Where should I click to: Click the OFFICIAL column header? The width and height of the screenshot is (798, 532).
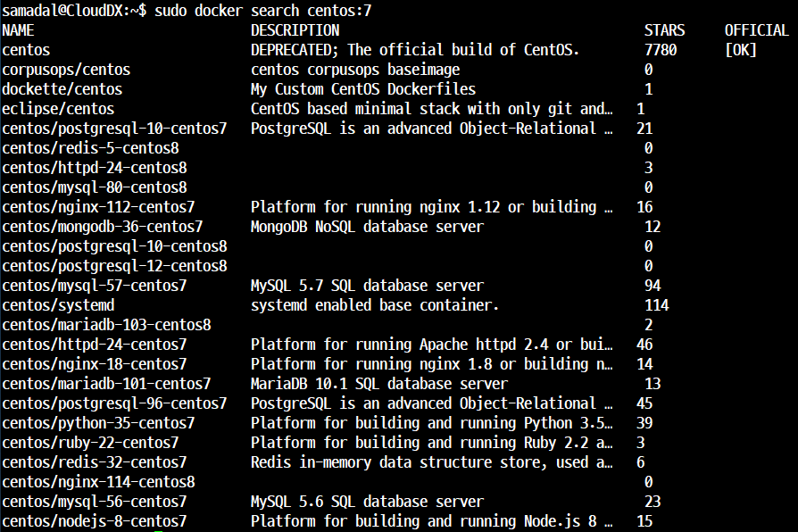(757, 30)
